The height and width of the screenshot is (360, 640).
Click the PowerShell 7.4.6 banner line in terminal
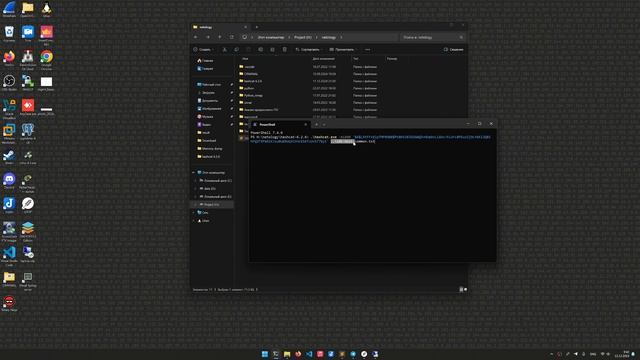pos(267,133)
